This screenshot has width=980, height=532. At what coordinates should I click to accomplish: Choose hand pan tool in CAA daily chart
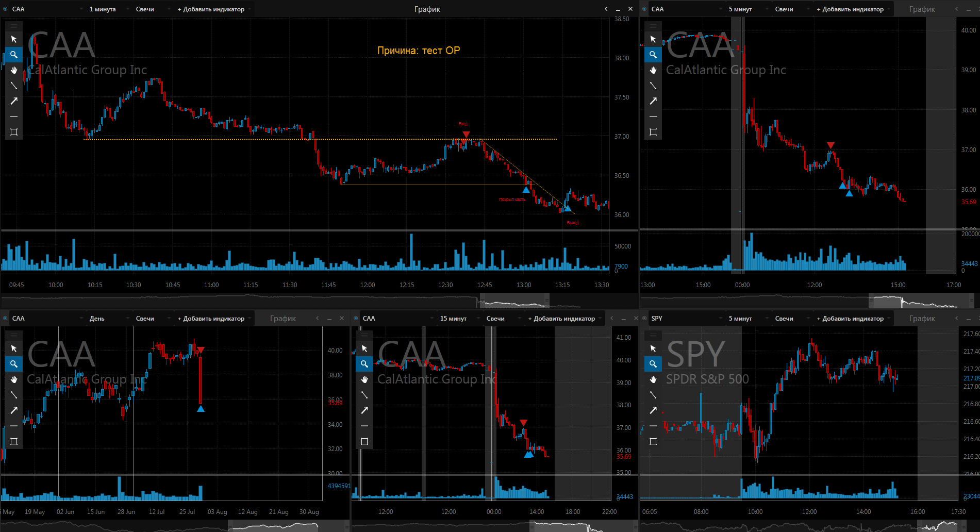14,379
